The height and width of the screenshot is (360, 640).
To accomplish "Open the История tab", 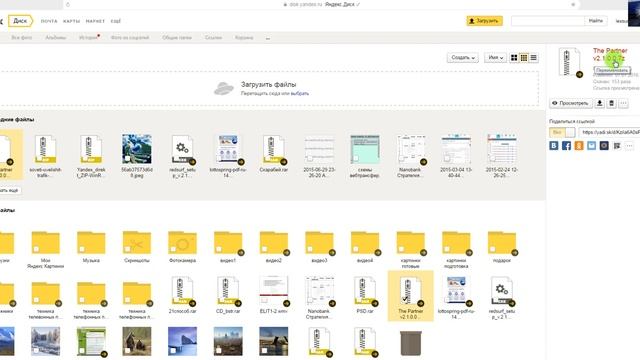I will (89, 38).
